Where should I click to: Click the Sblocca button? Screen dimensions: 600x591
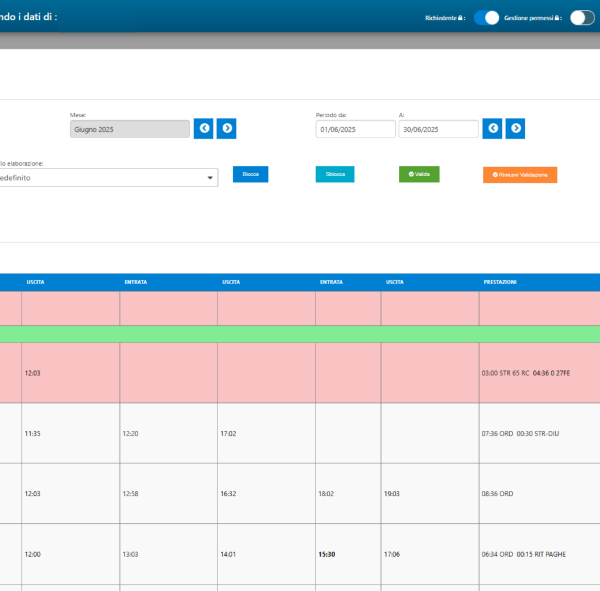[335, 174]
